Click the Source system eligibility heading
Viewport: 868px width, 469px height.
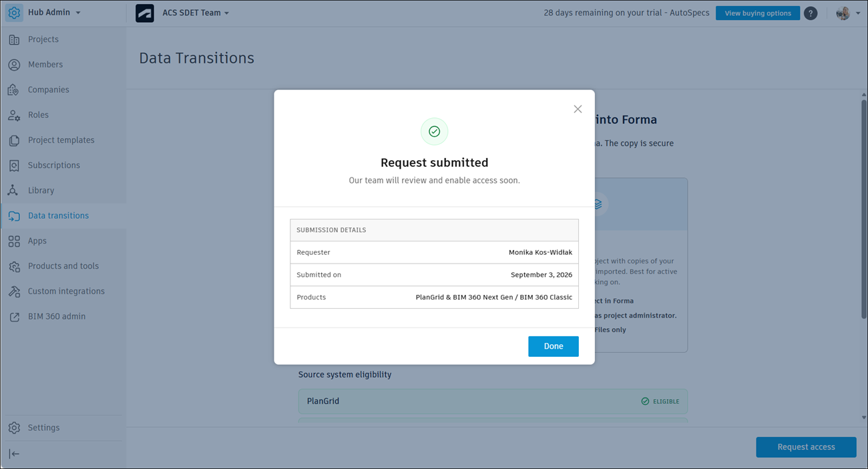(x=345, y=374)
